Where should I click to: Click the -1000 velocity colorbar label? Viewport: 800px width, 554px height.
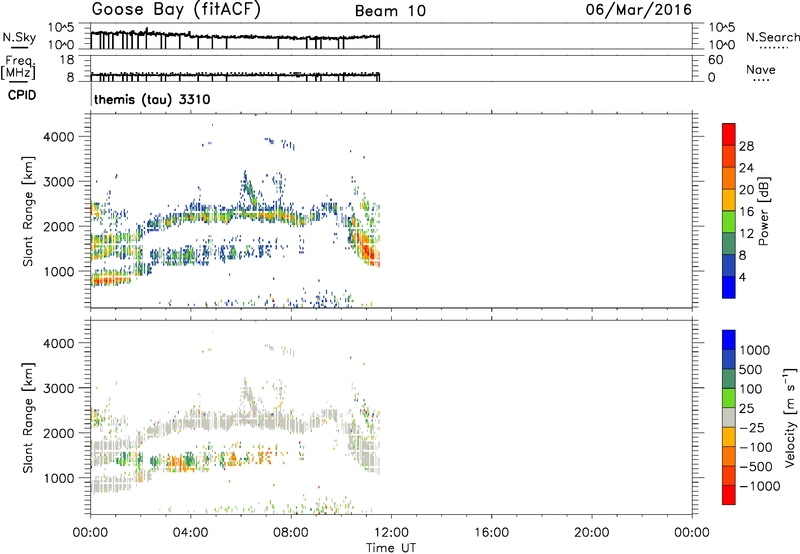click(759, 486)
